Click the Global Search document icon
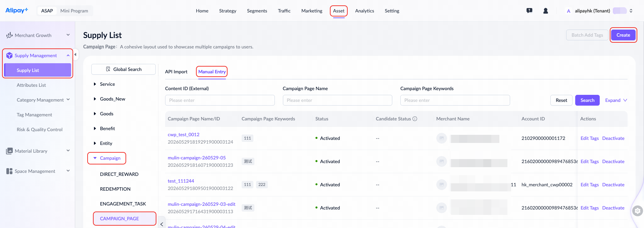 tap(108, 69)
